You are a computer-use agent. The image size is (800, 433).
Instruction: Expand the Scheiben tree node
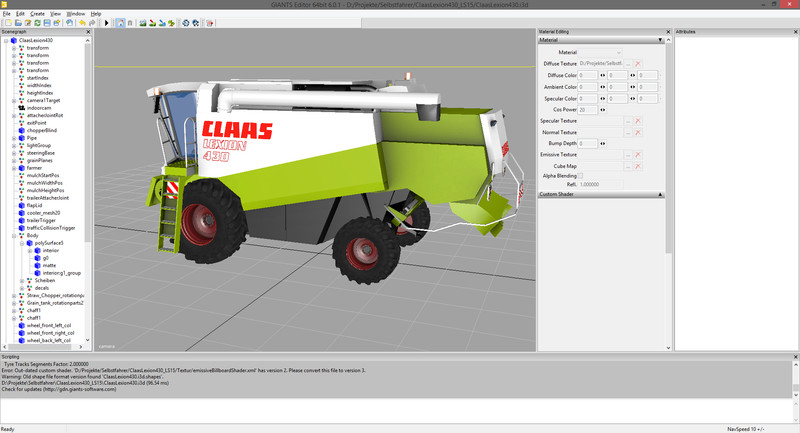22,280
